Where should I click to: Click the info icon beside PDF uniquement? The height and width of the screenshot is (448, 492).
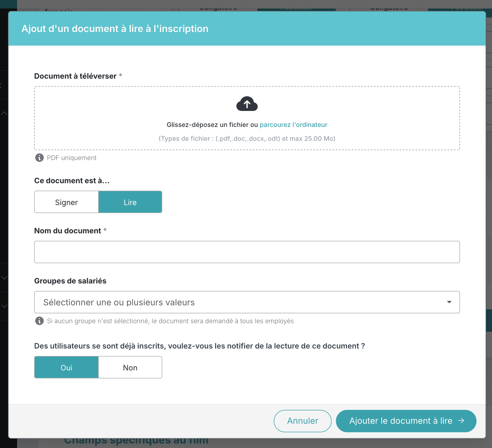pos(39,158)
